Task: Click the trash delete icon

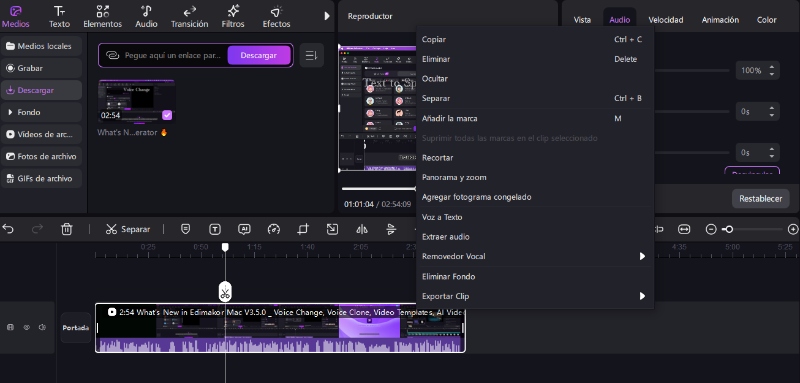Action: [x=67, y=229]
